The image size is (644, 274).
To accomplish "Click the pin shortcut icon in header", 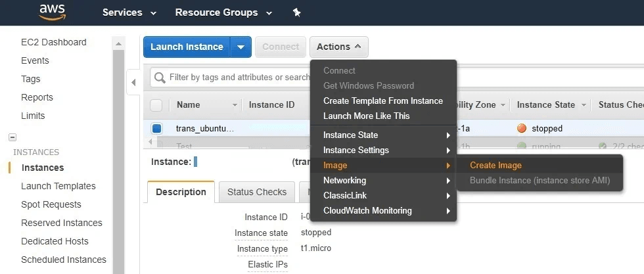I will [x=296, y=12].
